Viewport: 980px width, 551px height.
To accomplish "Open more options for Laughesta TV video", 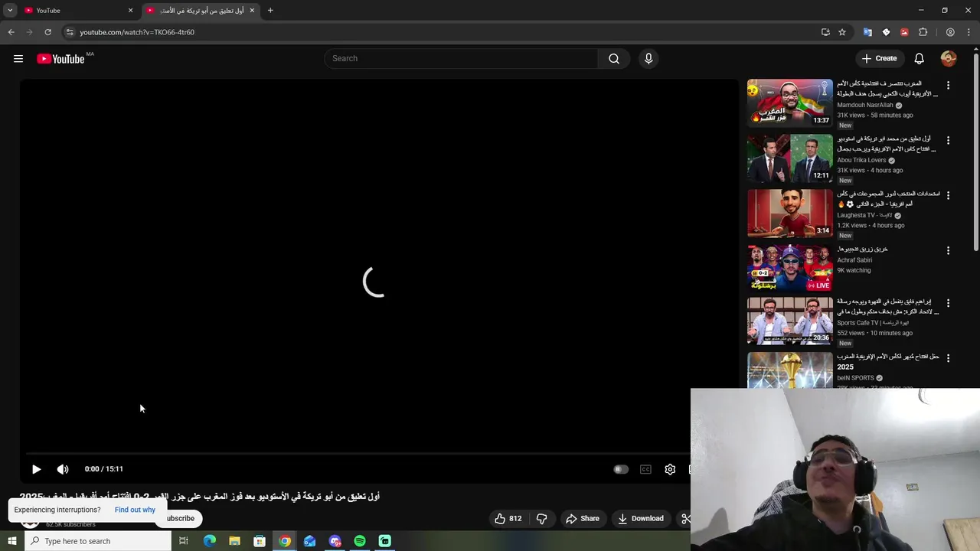I will coord(948,196).
